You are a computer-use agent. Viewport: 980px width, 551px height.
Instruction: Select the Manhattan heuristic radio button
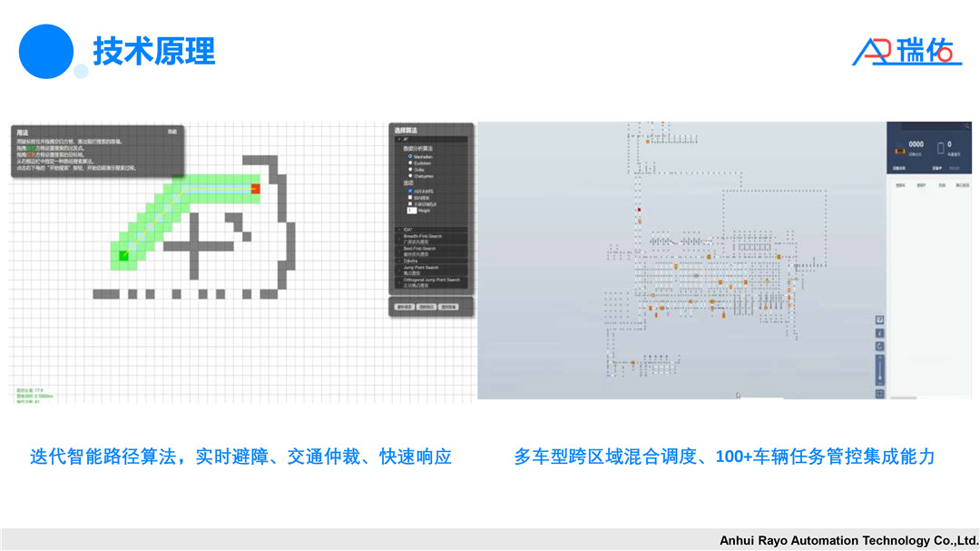(410, 156)
